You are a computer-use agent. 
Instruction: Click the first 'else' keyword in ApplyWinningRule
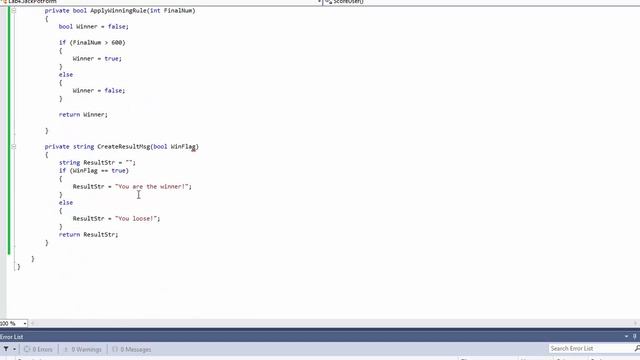click(x=66, y=75)
